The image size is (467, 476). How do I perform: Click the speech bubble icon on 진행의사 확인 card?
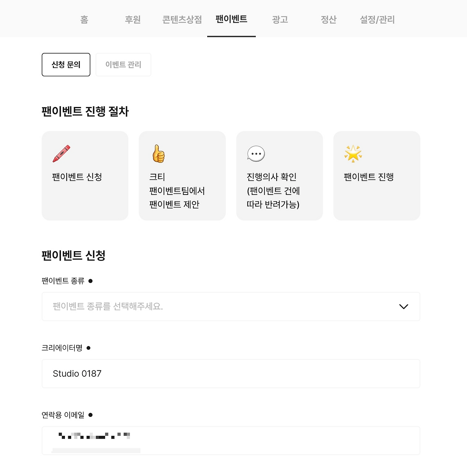255,153
